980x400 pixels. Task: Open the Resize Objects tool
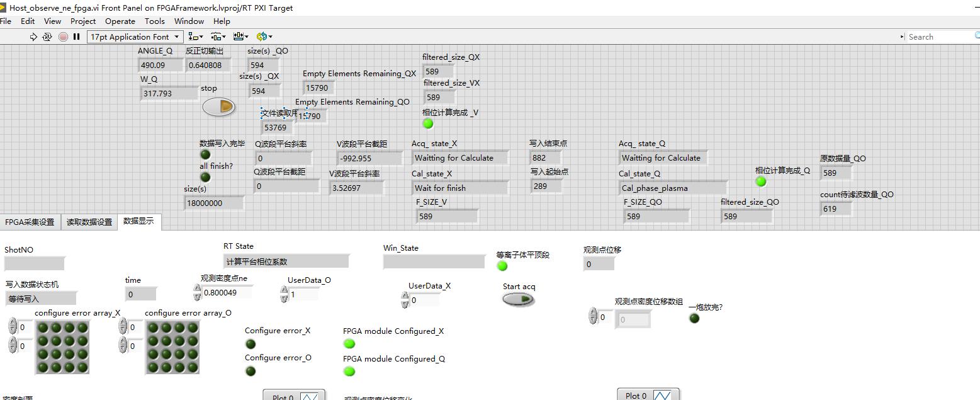pos(240,37)
